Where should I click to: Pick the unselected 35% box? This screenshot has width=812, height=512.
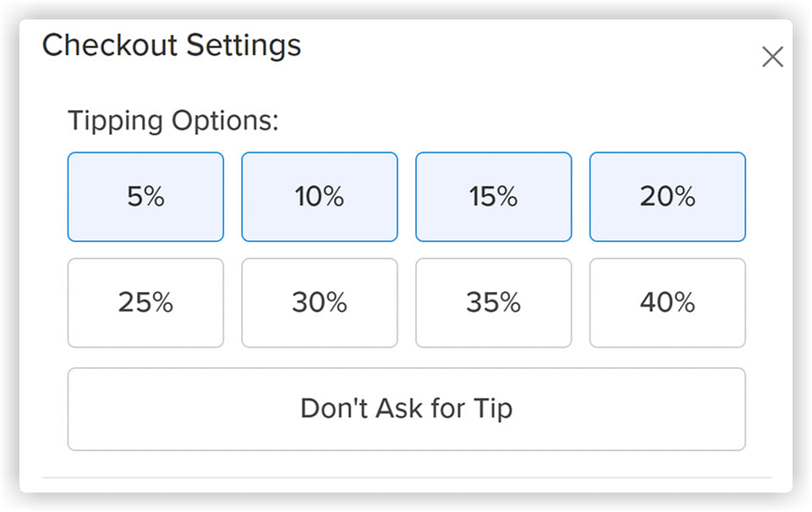(x=493, y=303)
